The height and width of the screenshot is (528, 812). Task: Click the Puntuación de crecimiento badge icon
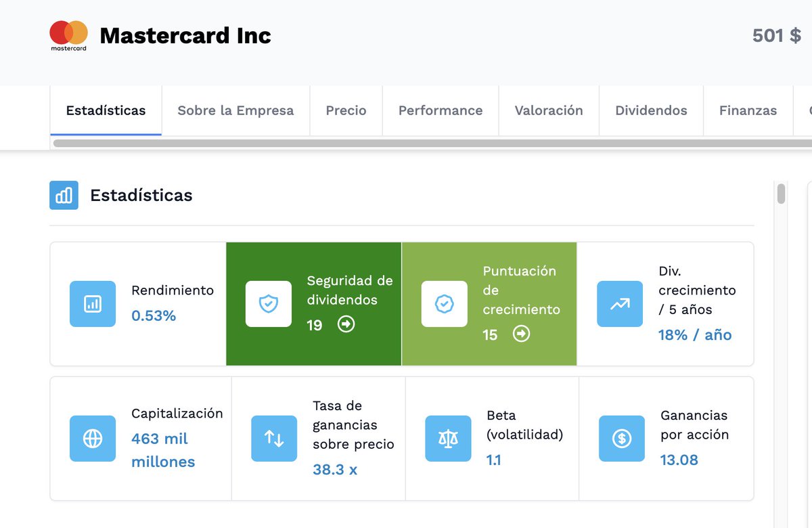tap(444, 304)
